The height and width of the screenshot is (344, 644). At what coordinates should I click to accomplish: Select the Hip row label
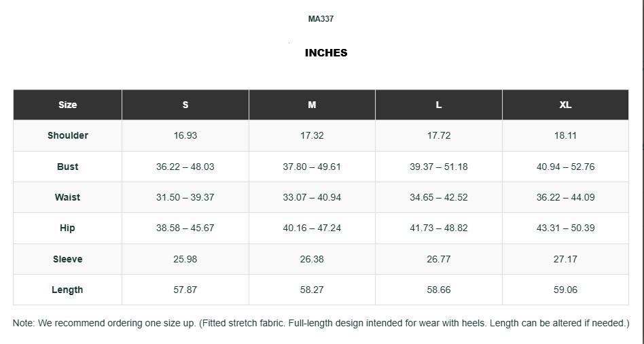click(x=67, y=228)
